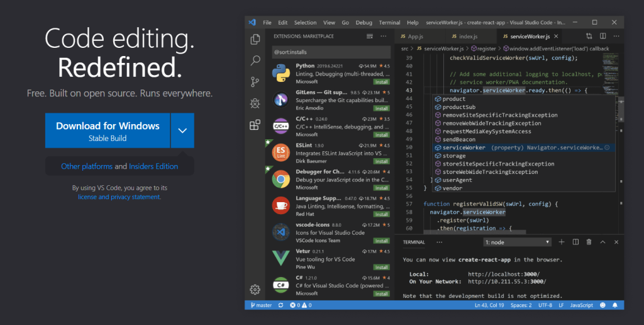The image size is (644, 325).
Task: Open the File menu
Action: (267, 23)
